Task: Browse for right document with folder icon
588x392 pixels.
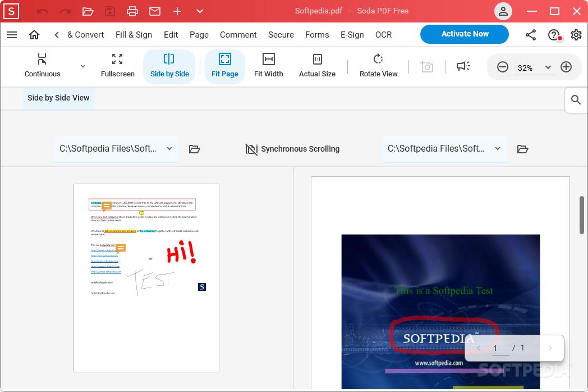Action: pos(522,149)
